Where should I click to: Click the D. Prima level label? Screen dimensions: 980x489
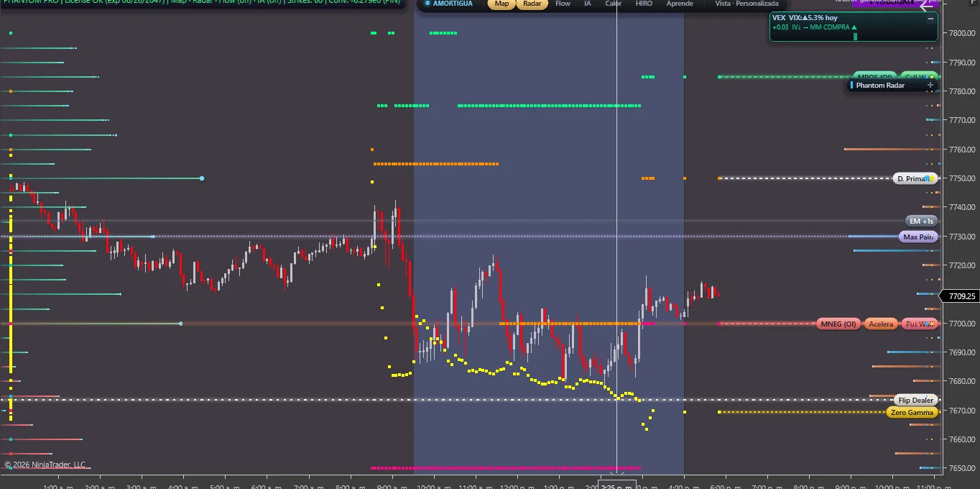(915, 178)
